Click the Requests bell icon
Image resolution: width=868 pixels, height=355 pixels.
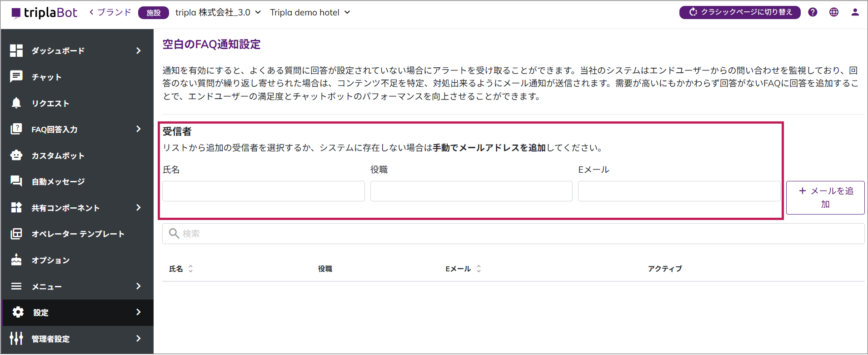(x=16, y=103)
